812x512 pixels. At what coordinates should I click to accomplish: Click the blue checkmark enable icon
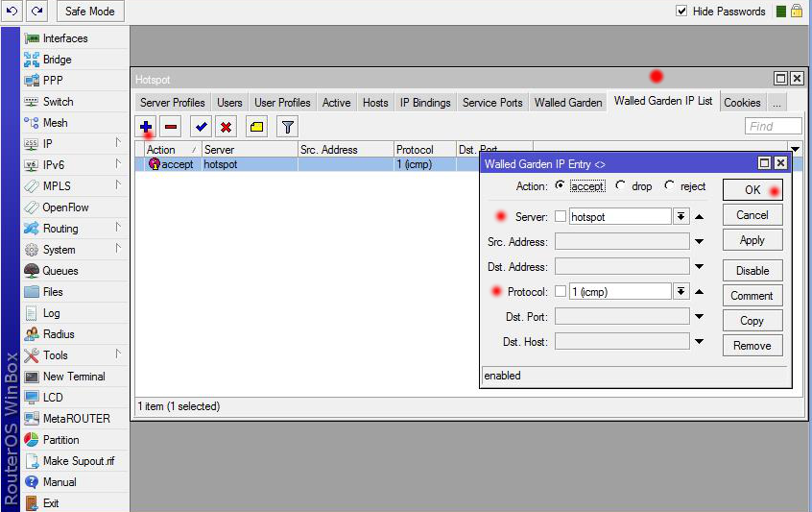coord(202,126)
